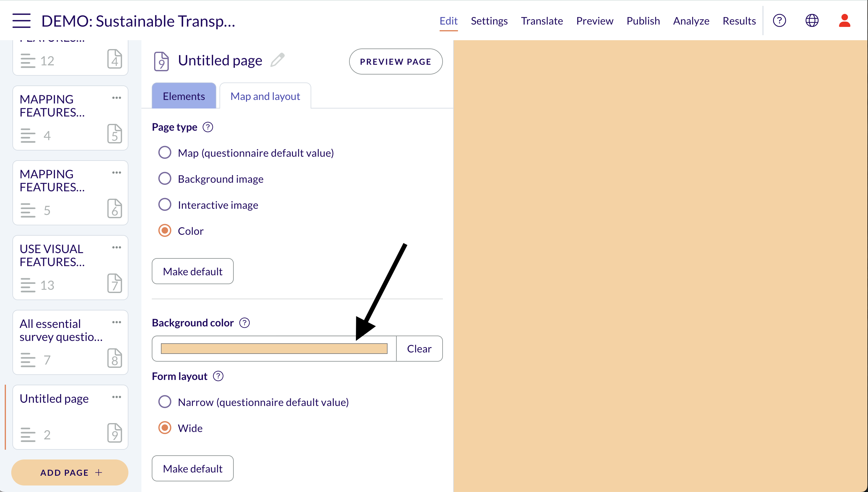868x492 pixels.
Task: Open the hamburger menu
Action: coord(22,21)
